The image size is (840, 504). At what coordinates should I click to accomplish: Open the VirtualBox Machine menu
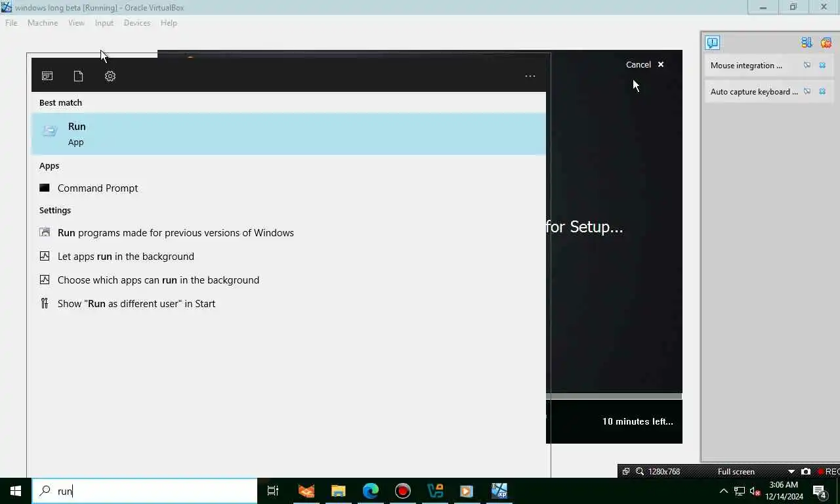(x=43, y=23)
